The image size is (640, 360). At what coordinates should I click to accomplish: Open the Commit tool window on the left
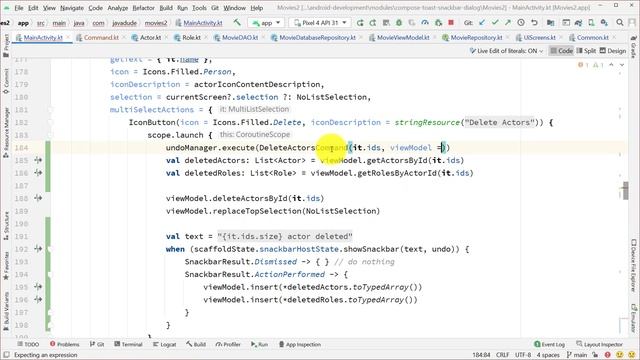click(6, 80)
